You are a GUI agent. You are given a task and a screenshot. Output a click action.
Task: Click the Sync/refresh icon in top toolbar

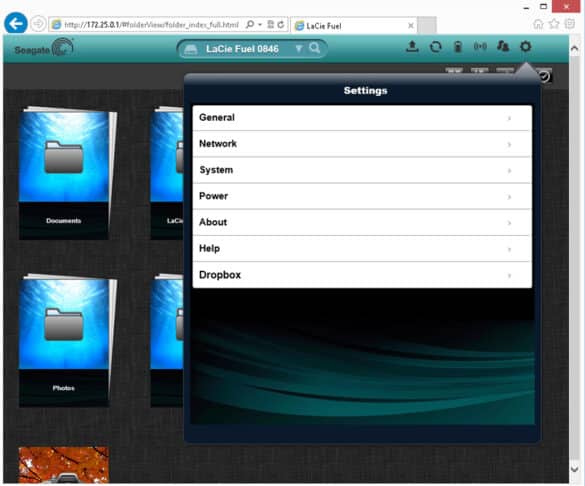click(x=435, y=47)
